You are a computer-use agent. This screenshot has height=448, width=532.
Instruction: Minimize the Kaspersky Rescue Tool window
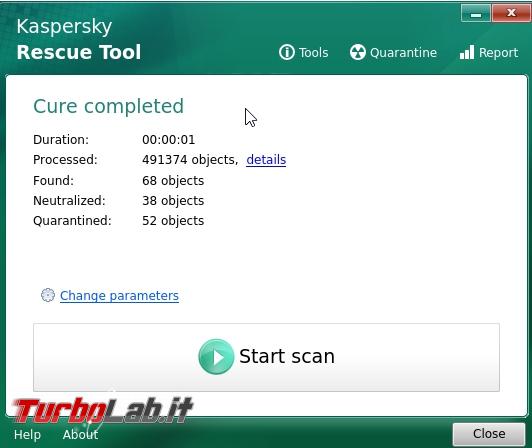[476, 14]
